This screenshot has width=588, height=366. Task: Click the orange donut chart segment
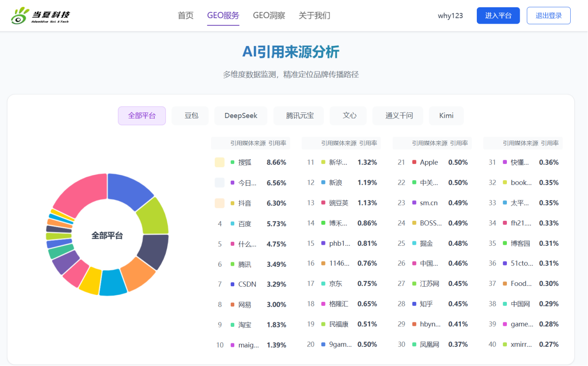[139, 274]
